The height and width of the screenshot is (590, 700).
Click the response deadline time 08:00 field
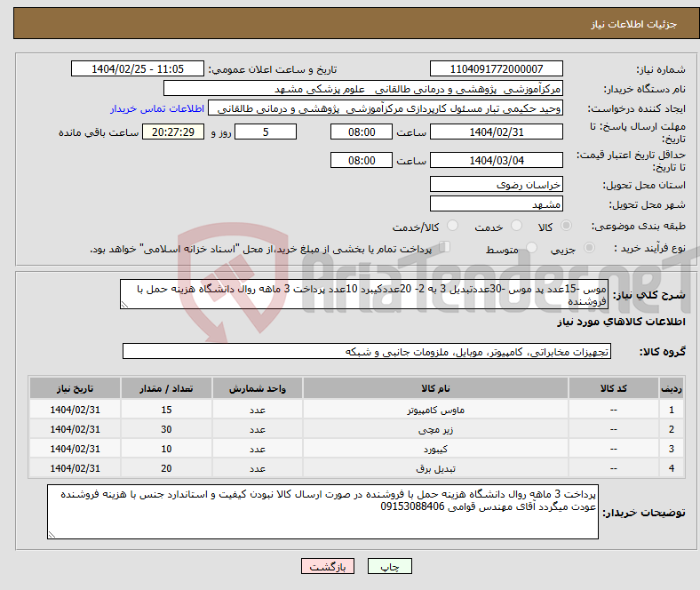362,132
